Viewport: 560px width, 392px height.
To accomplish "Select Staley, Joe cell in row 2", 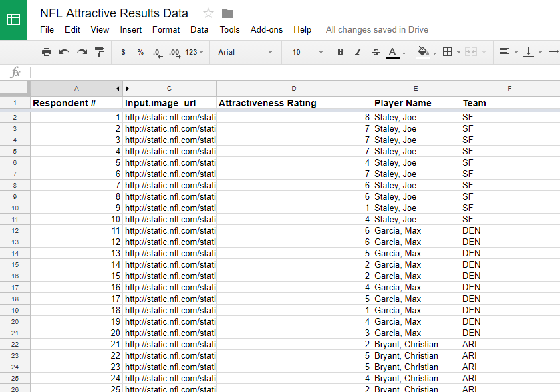I will pos(416,117).
